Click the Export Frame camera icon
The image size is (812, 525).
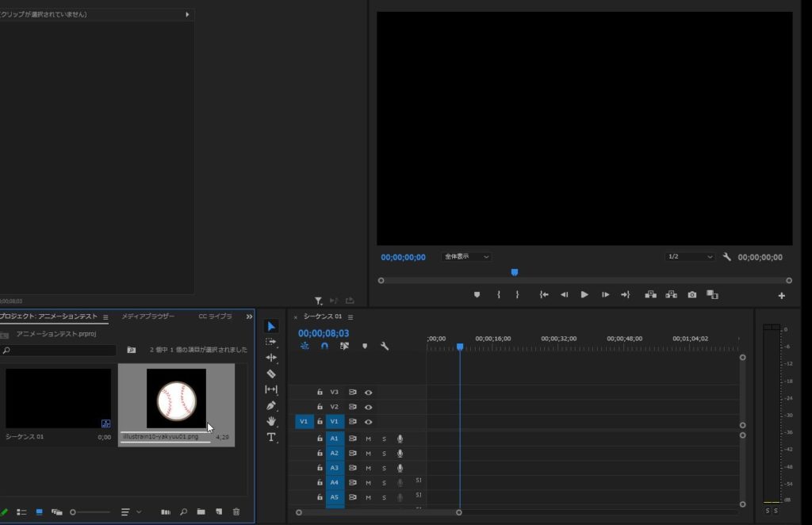[692, 294]
